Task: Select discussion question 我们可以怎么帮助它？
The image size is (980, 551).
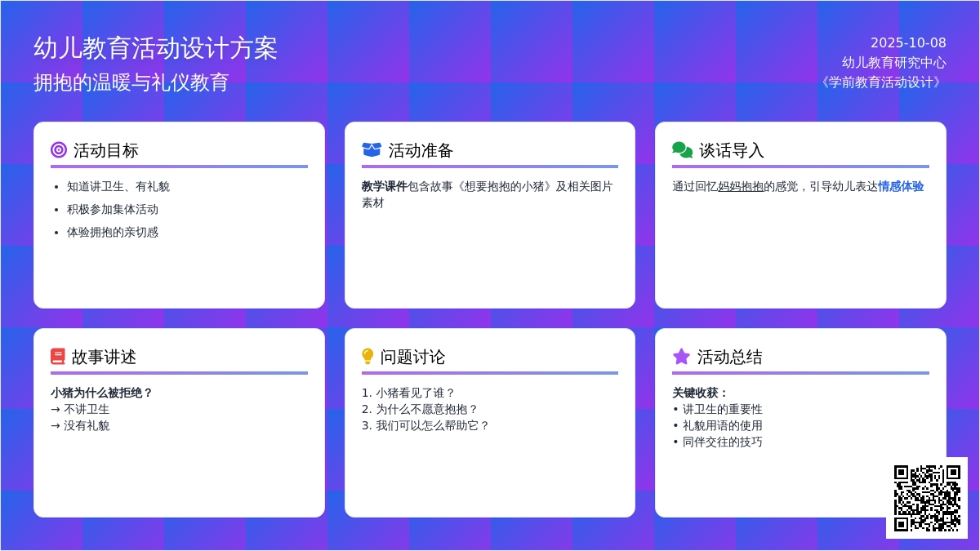Action: coord(432,425)
